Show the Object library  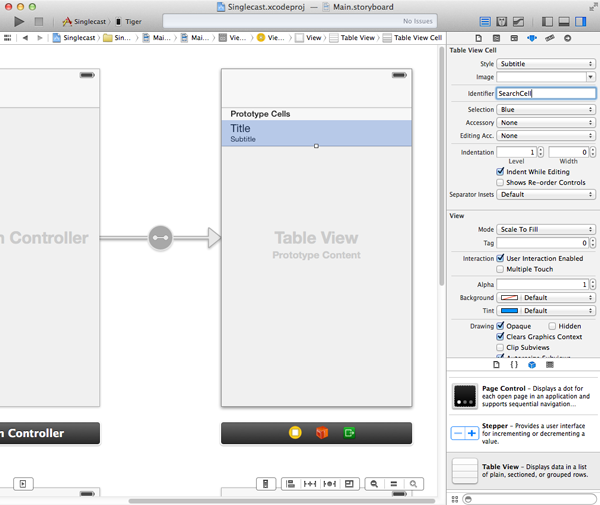(x=532, y=365)
